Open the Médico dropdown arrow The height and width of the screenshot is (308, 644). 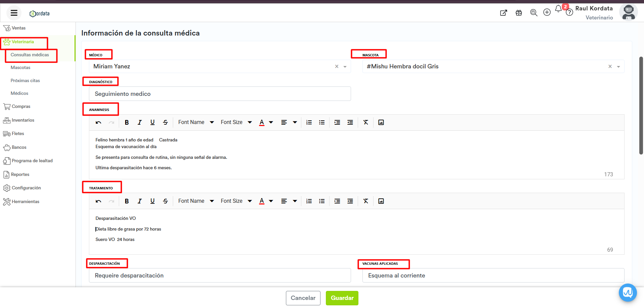click(x=345, y=67)
